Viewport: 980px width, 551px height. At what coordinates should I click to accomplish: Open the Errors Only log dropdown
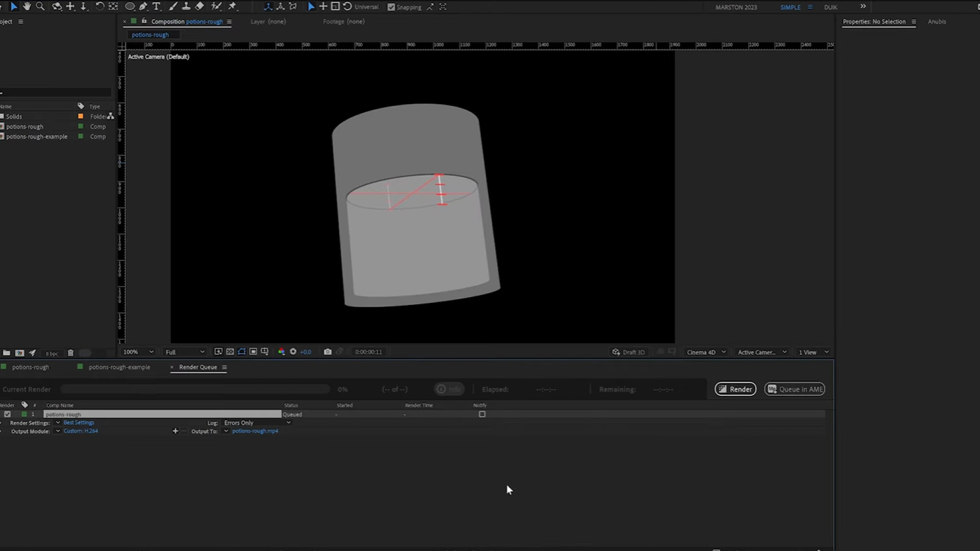[257, 422]
